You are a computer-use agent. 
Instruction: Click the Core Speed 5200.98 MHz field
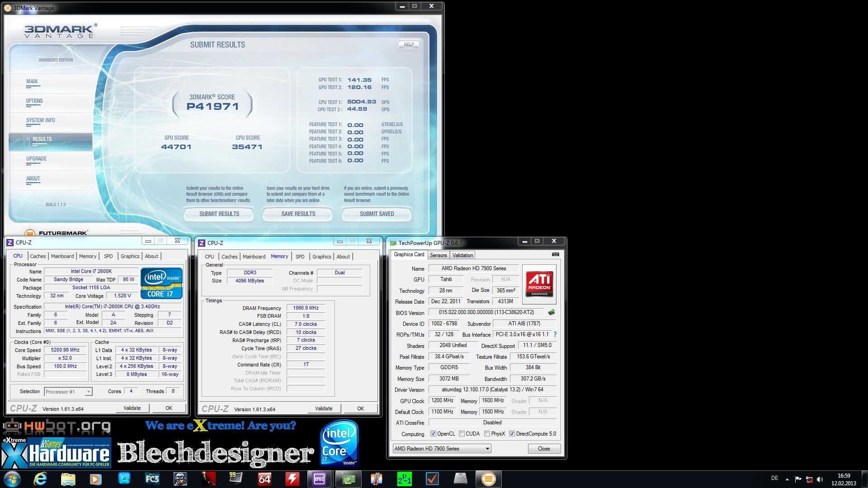(x=66, y=350)
